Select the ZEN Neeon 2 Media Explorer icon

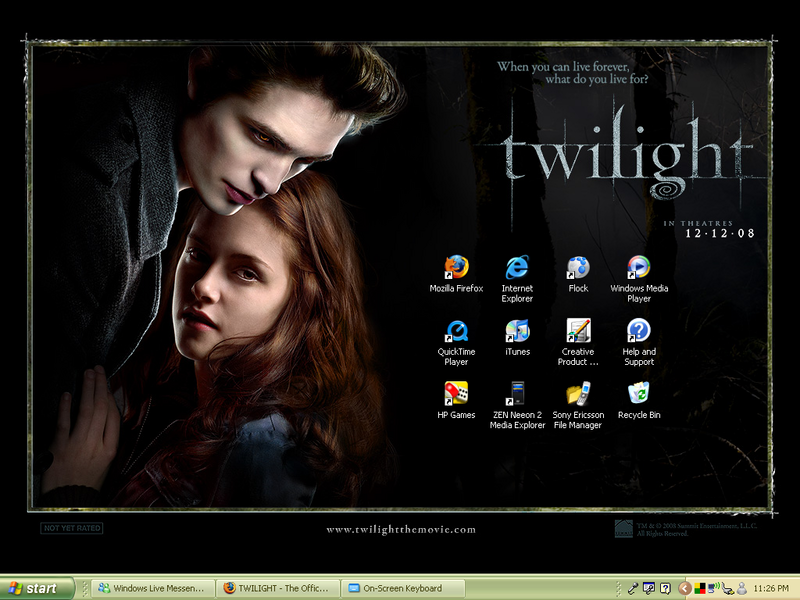tap(517, 406)
